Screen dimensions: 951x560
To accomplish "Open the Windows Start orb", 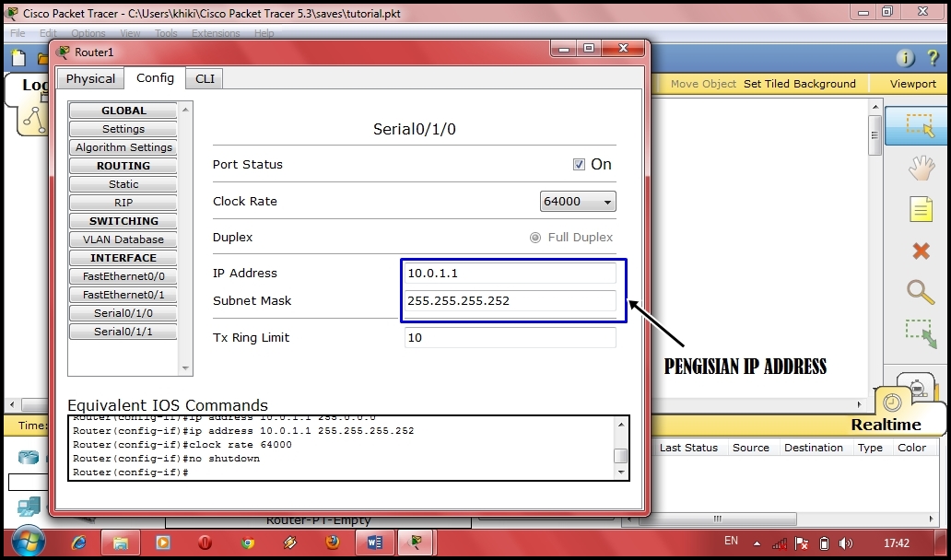I will 28,542.
